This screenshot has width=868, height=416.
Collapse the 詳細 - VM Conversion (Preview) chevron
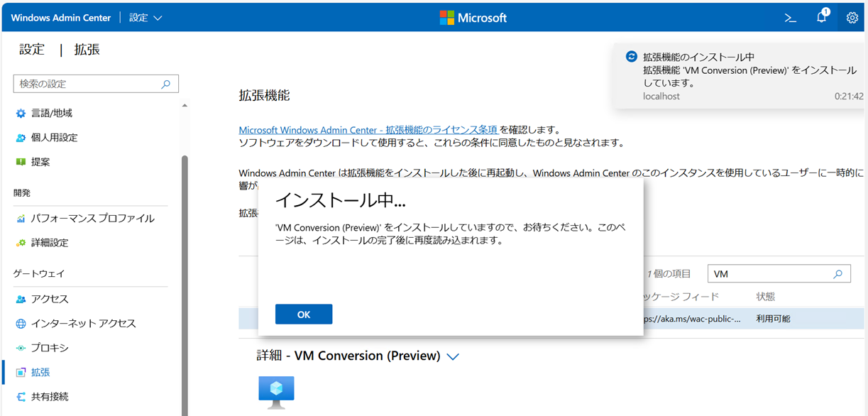click(453, 356)
